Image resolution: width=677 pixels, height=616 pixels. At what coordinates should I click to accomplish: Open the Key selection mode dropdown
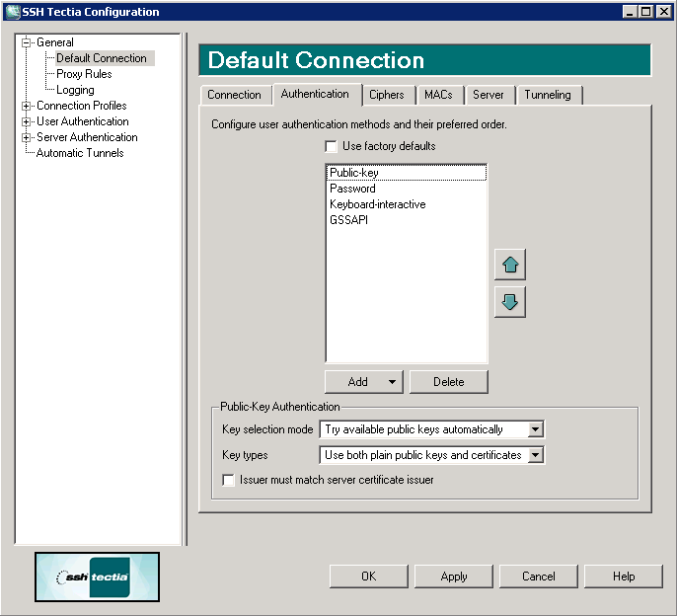click(x=535, y=429)
